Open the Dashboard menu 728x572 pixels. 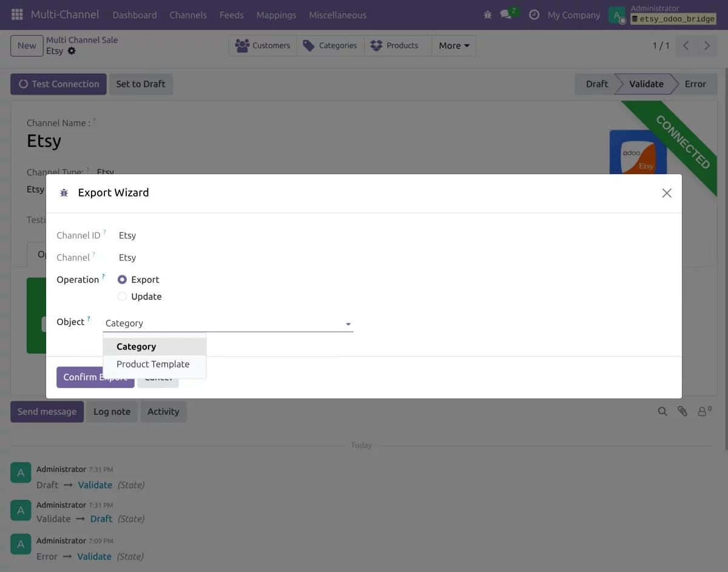click(x=135, y=15)
